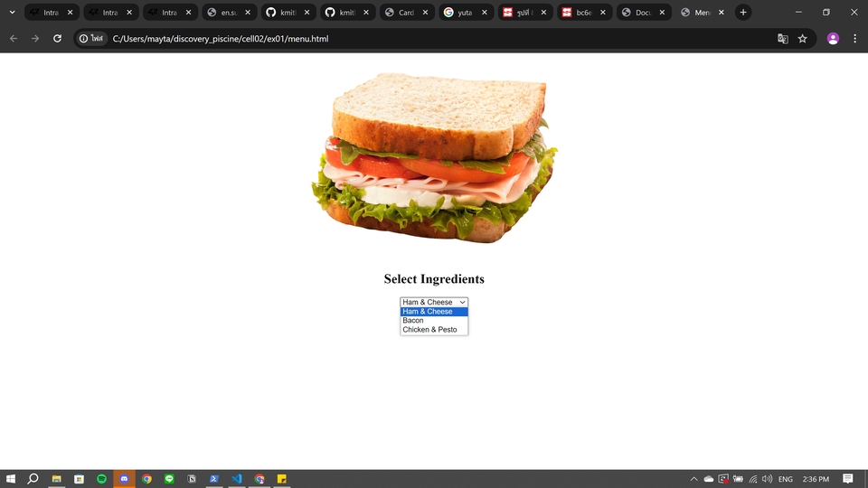868x488 pixels.
Task: Collapse the Ham & Cheese select box
Action: click(434, 302)
